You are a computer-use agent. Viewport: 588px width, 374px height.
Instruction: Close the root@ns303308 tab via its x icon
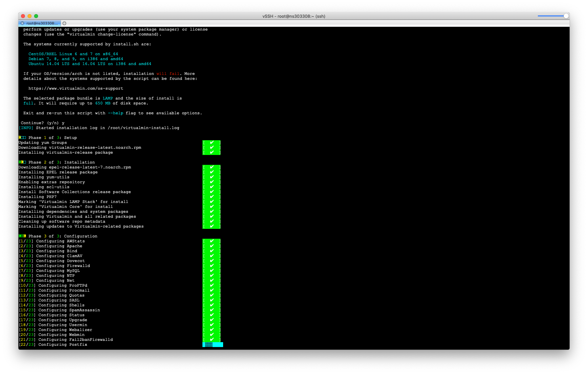(x=22, y=23)
